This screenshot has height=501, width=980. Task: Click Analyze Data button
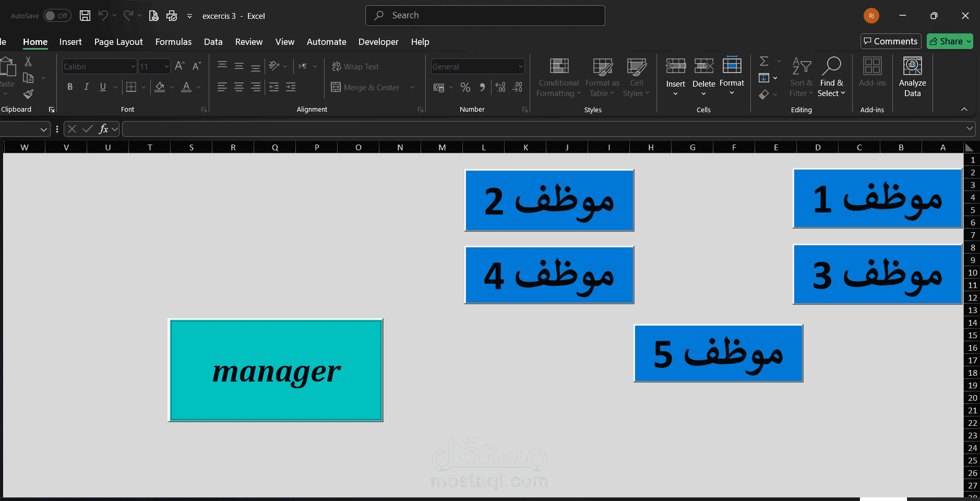click(x=912, y=77)
